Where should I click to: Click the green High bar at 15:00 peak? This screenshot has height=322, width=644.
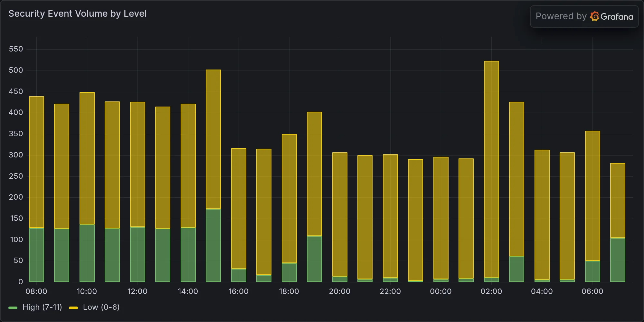click(x=213, y=245)
